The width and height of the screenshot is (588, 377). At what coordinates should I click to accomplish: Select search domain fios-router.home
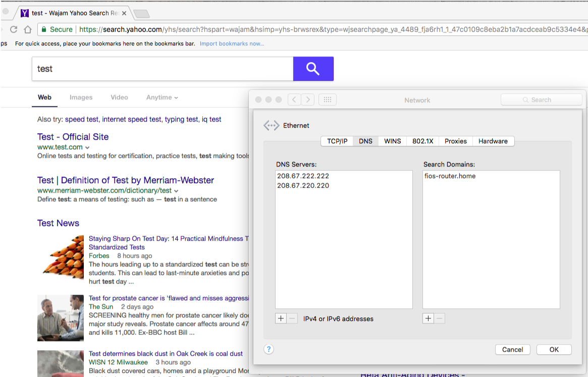click(x=450, y=176)
